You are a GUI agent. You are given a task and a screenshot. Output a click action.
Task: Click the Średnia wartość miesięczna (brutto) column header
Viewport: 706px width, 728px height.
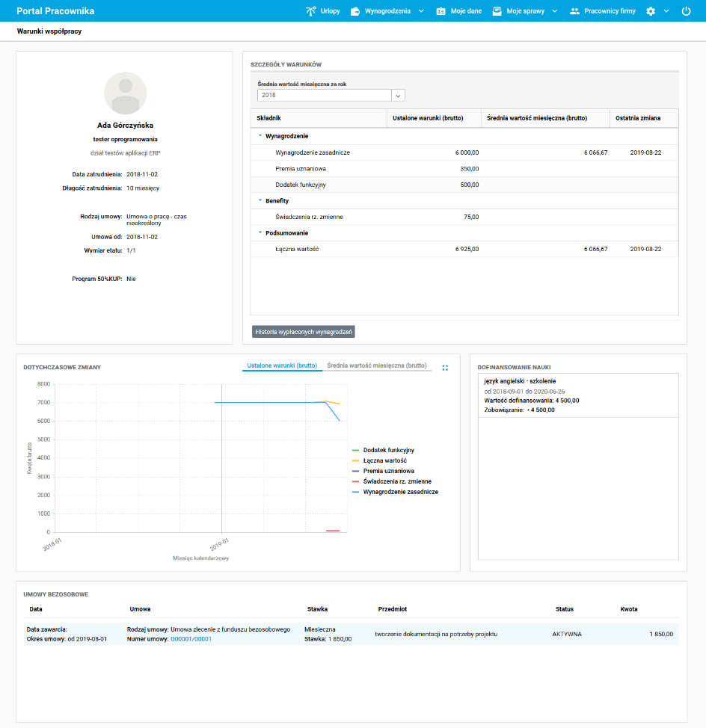click(x=544, y=118)
